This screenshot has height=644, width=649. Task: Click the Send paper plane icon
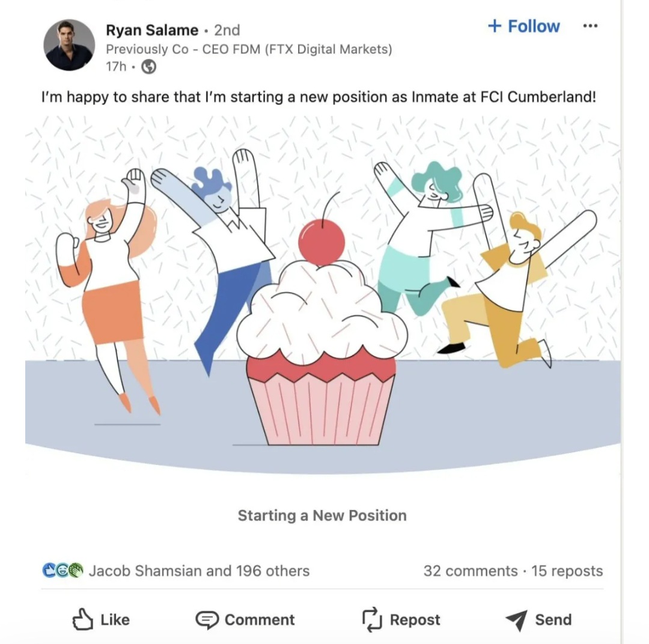(516, 620)
